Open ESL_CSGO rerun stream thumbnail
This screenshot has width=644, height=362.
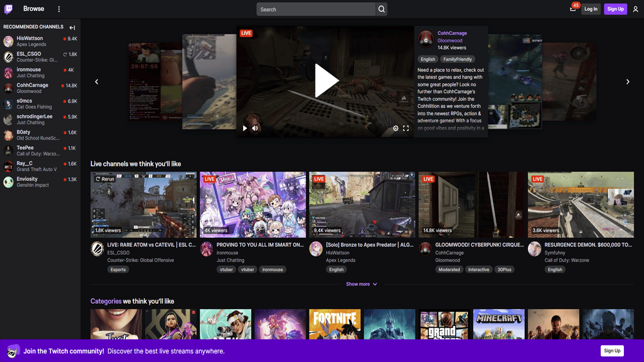click(x=143, y=205)
